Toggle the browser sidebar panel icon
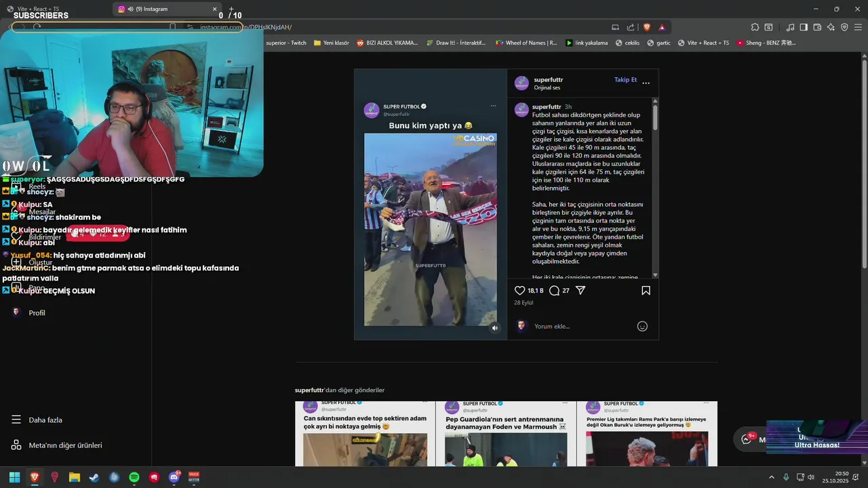The width and height of the screenshot is (868, 488). coord(804,27)
